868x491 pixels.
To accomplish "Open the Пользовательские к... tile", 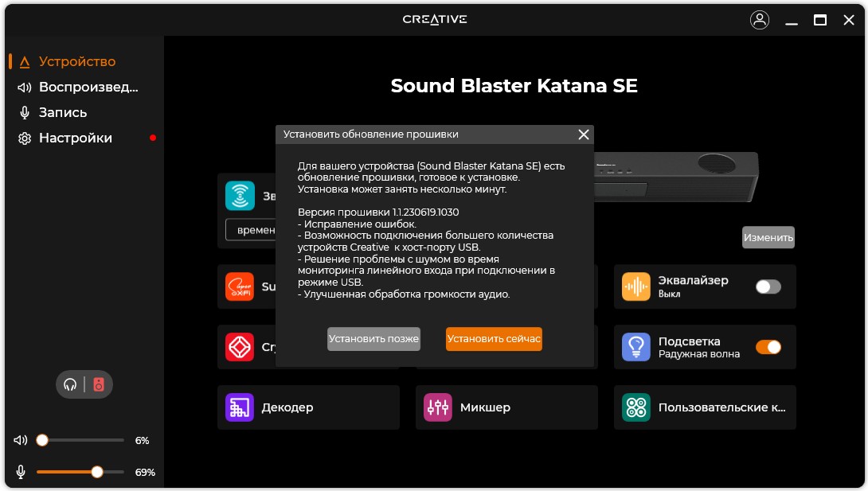I will tap(705, 407).
